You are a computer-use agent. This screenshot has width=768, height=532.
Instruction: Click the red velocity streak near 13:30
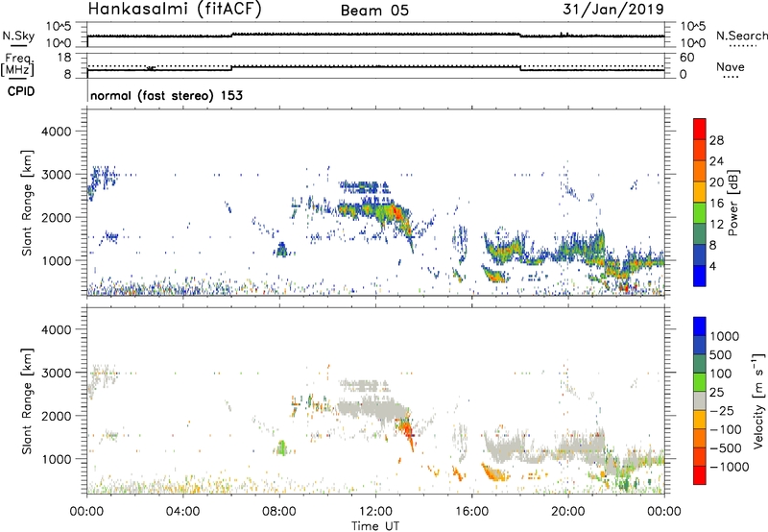tap(406, 432)
